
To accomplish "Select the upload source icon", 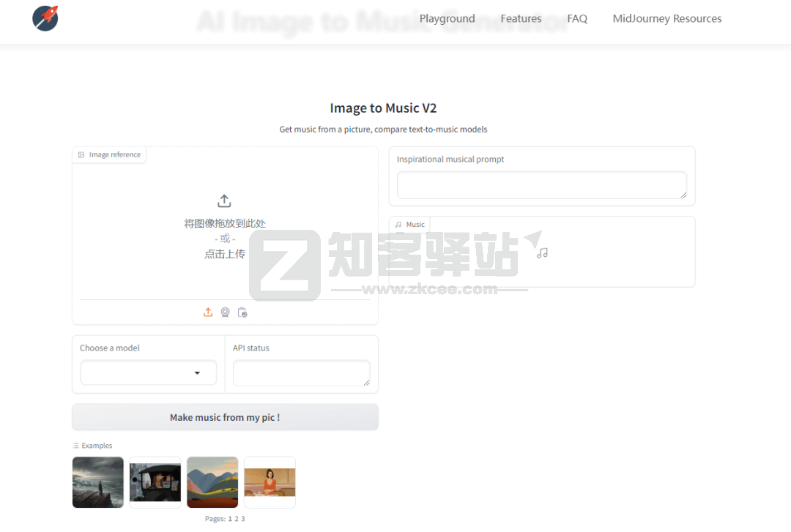I will [x=208, y=312].
